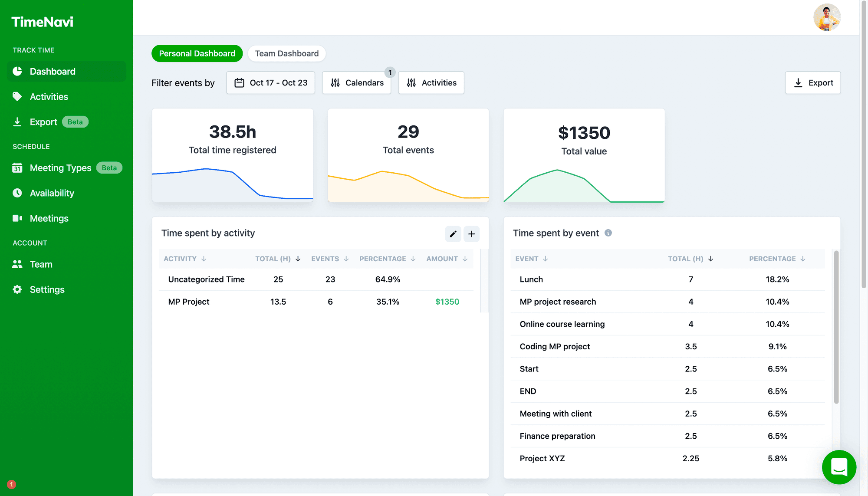Sort the activity table by Activity column
Viewport: 868px width, 496px height.
click(x=185, y=259)
